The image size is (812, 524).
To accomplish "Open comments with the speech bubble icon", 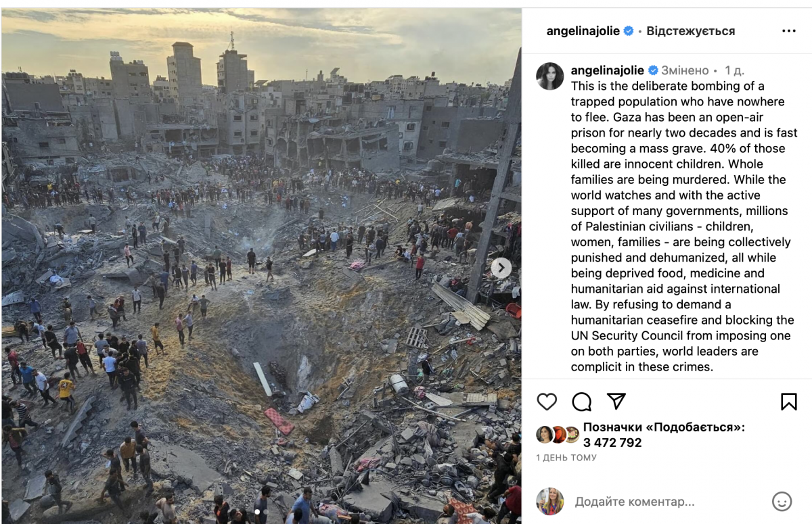I will click(582, 402).
